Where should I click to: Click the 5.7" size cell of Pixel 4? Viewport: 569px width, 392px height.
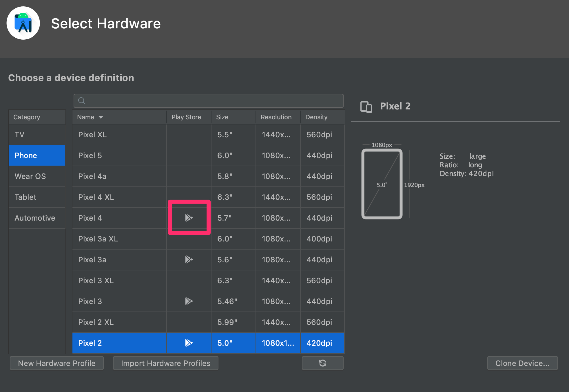tap(234, 218)
